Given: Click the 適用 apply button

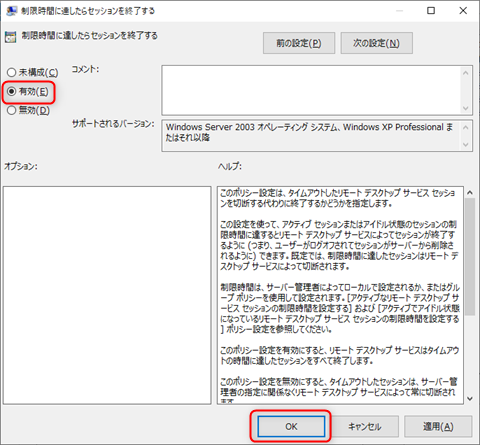Looking at the screenshot, I should coord(438,426).
